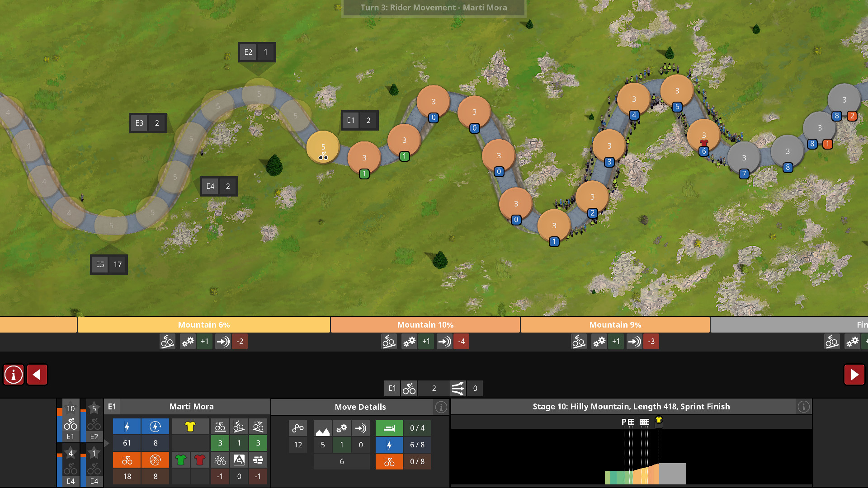Expand the E5 group label showing 17
Screen dimensions: 868x488
pyautogui.click(x=109, y=264)
